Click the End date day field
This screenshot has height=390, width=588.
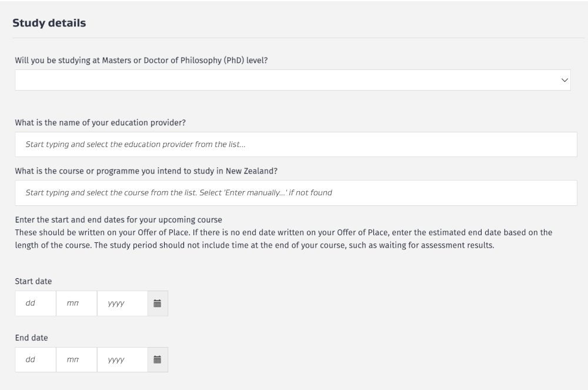[35, 359]
